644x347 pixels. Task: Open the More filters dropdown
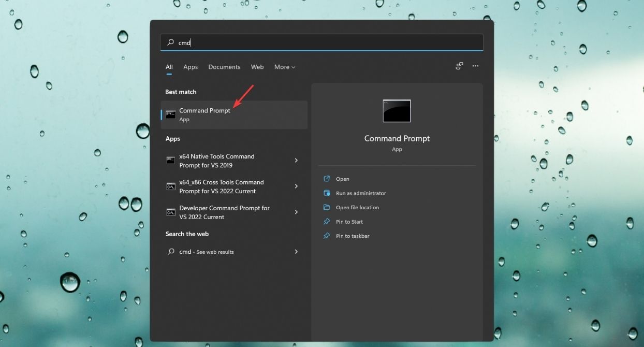pyautogui.click(x=284, y=67)
